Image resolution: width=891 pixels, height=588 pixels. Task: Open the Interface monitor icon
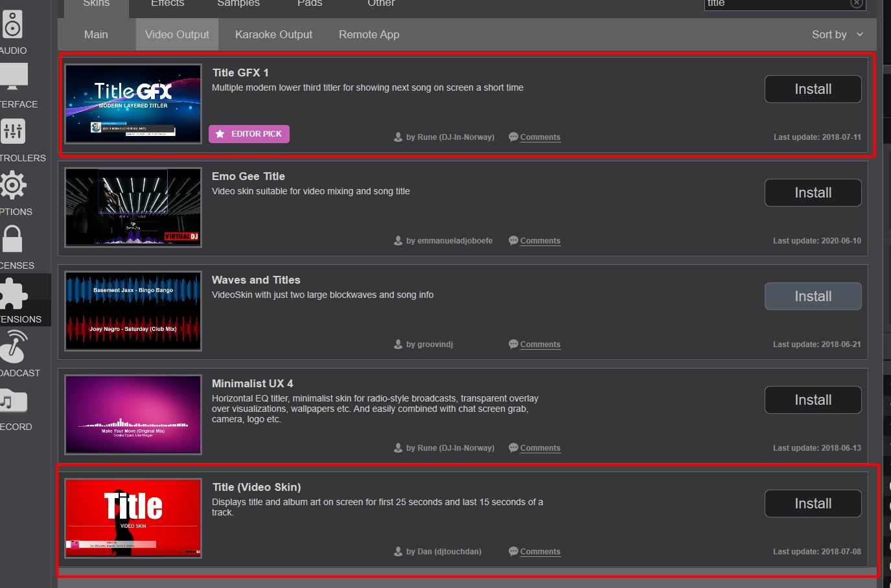[14, 77]
